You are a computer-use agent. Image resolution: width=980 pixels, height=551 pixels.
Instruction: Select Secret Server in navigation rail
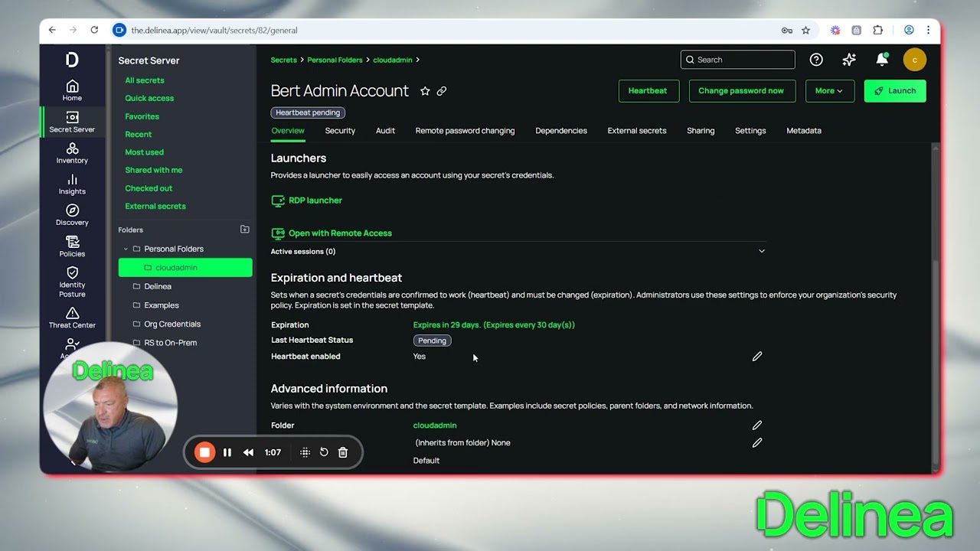point(72,122)
